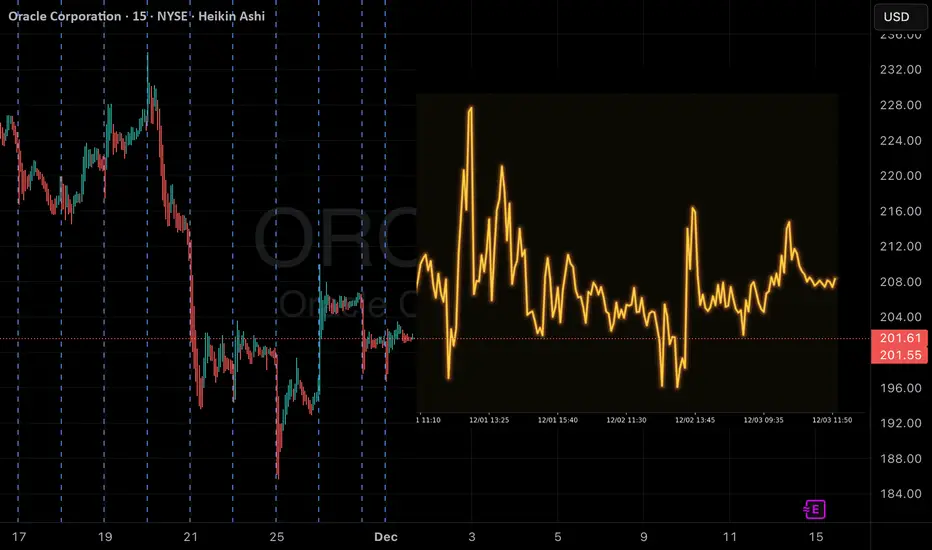Click the red 201.55 price label
Image resolution: width=932 pixels, height=550 pixels.
pyautogui.click(x=899, y=355)
